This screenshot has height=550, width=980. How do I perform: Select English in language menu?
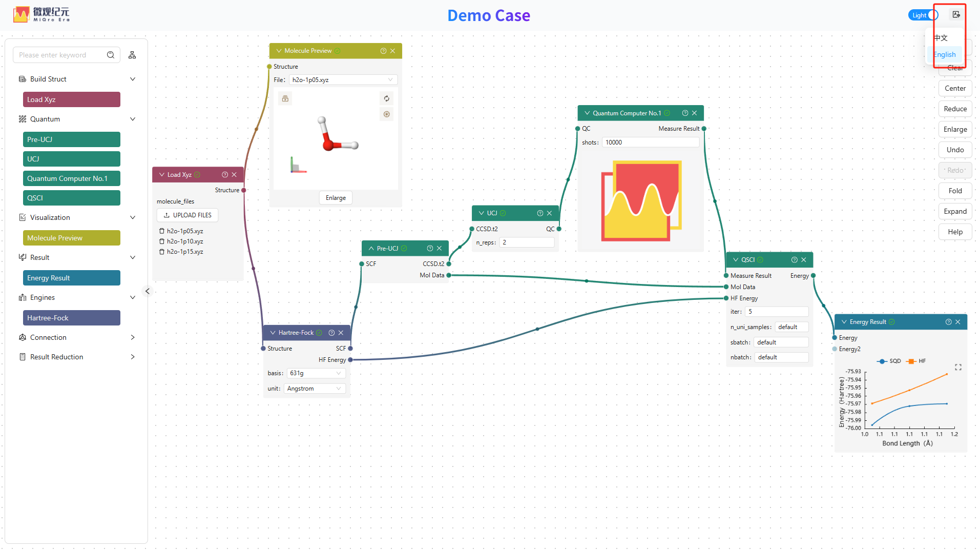[x=945, y=55]
